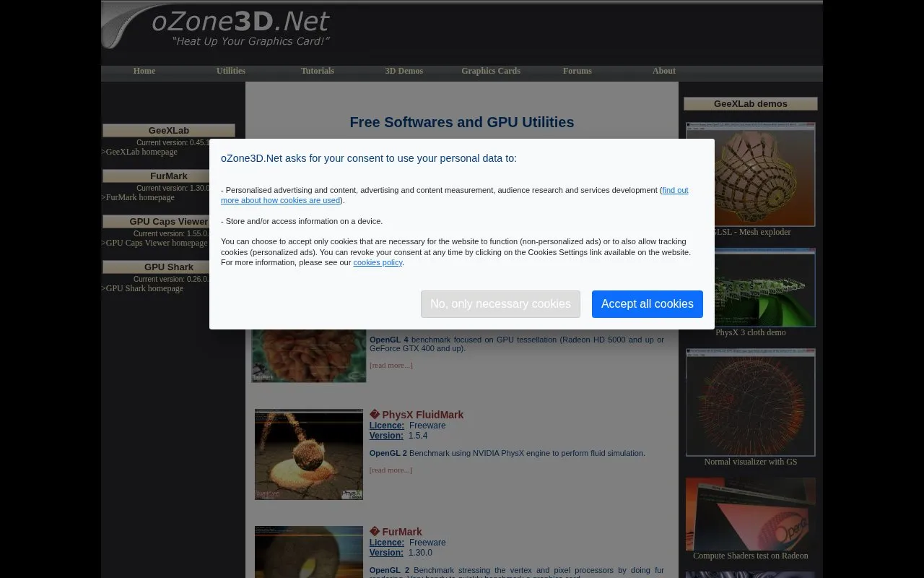Open the Utilities menu item

click(x=231, y=71)
